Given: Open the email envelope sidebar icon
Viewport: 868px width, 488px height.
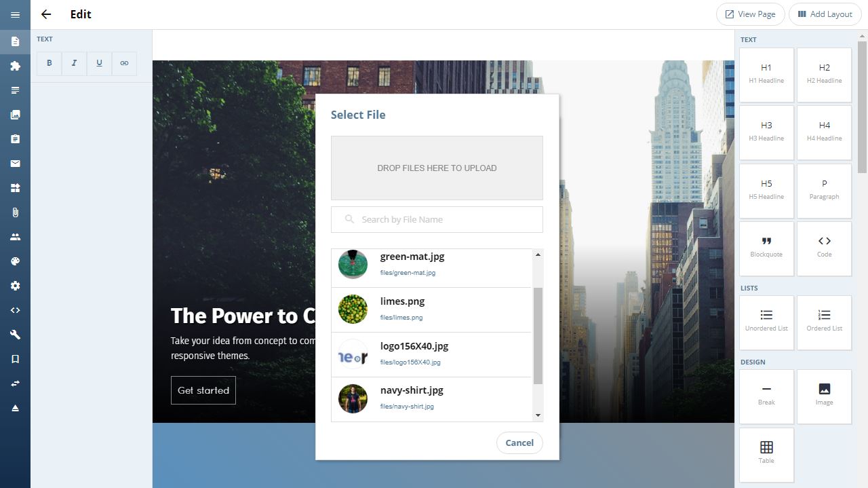Looking at the screenshot, I should [15, 164].
